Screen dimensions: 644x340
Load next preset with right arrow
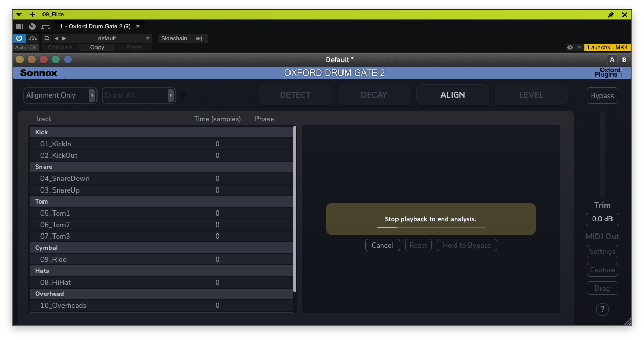(65, 38)
